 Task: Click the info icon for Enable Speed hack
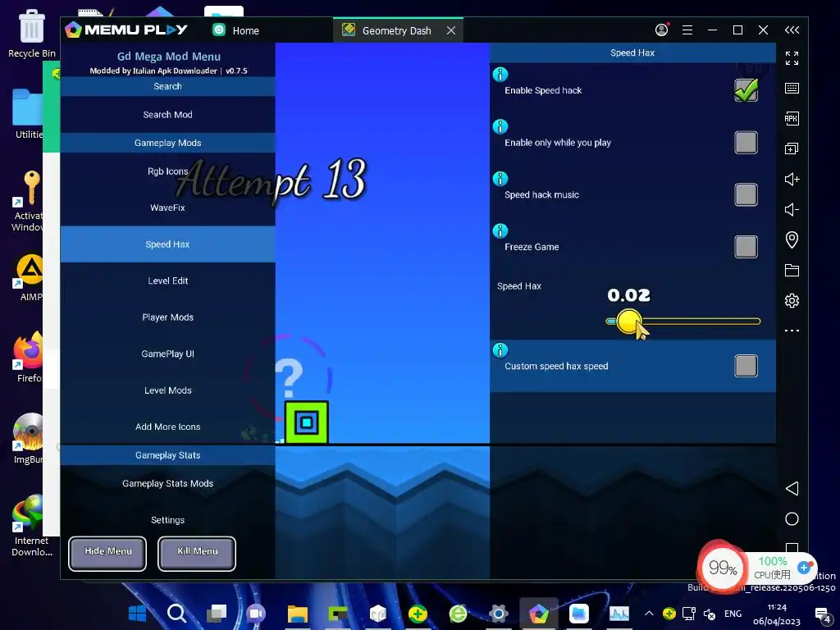(500, 75)
